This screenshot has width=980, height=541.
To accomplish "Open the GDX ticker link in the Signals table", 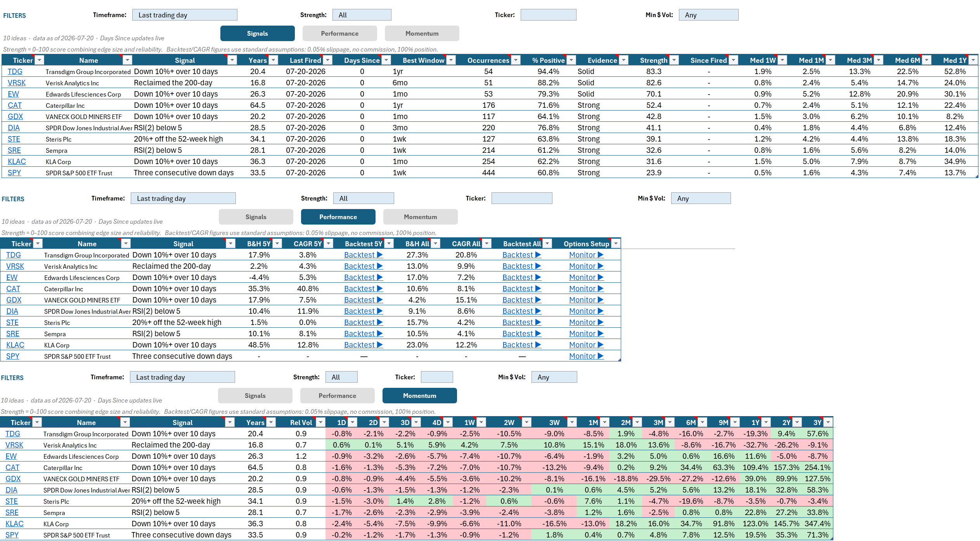I will point(15,116).
